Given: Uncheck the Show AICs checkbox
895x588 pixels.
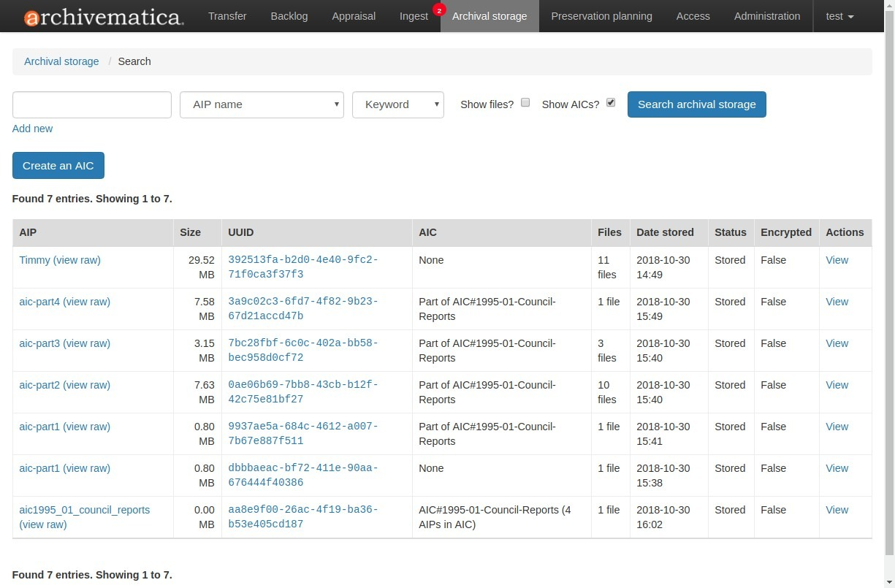Looking at the screenshot, I should coord(611,103).
